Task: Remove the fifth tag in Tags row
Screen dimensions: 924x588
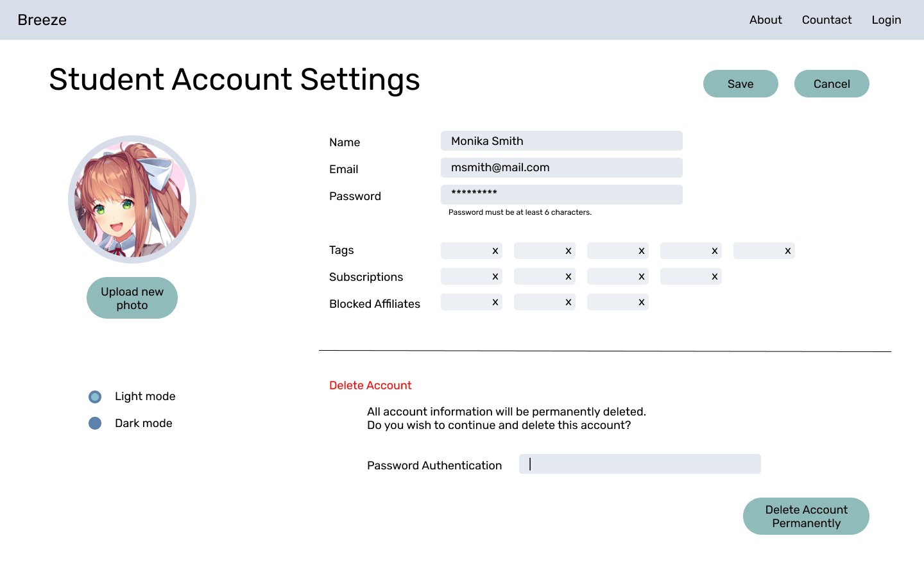Action: [x=787, y=251]
